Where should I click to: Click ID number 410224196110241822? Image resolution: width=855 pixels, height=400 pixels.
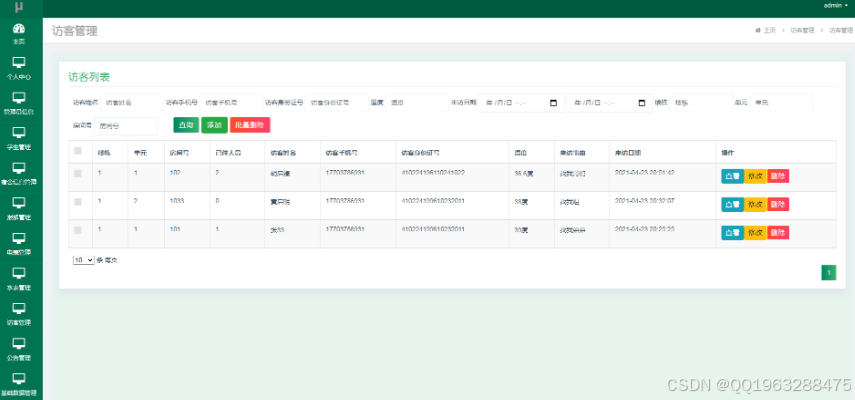[433, 173]
